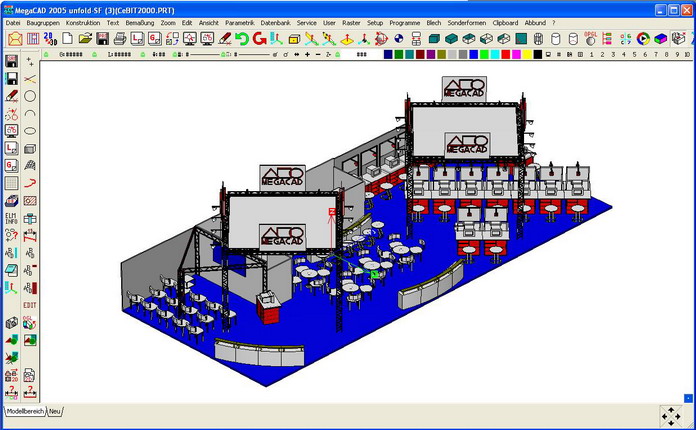Click the multicolor play circle icon
Viewport: 696px width, 430px height.
(x=643, y=39)
